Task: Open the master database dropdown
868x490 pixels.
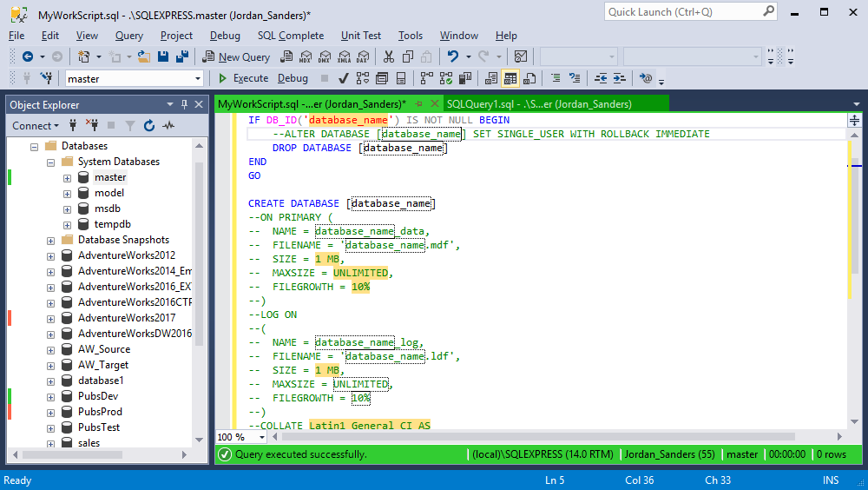Action: click(198, 79)
